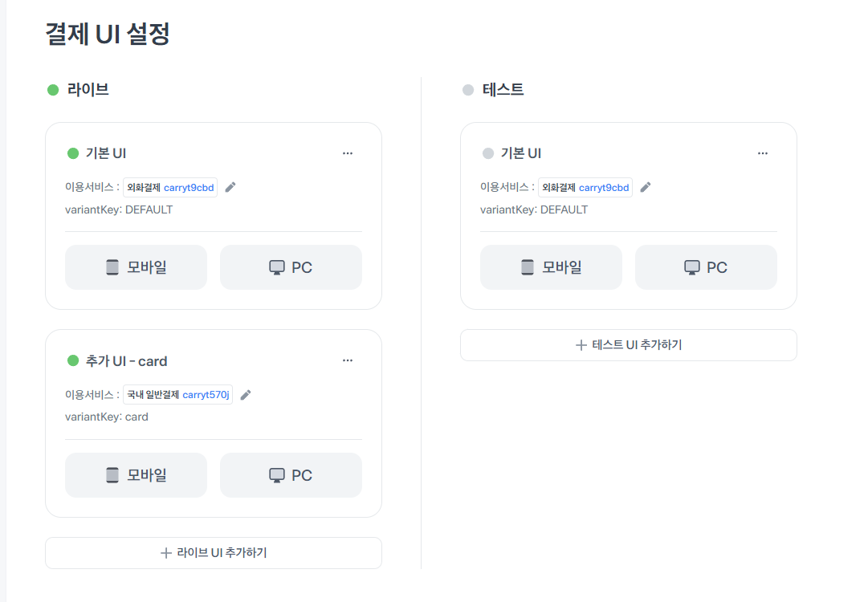Click the gray status dot beside test 기본 UI
The image size is (868, 602).
pyautogui.click(x=487, y=153)
